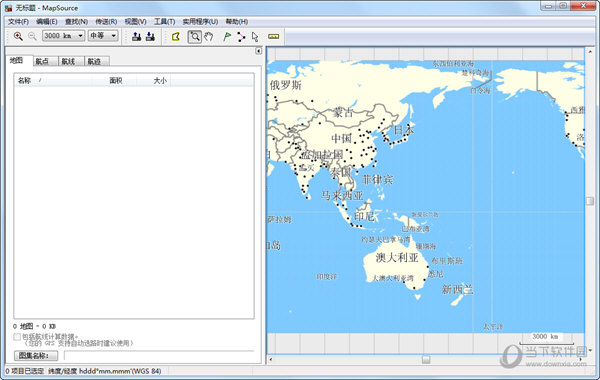Image resolution: width=600 pixels, height=380 pixels.
Task: Collapse the left panel with arrow button
Action: point(259,51)
